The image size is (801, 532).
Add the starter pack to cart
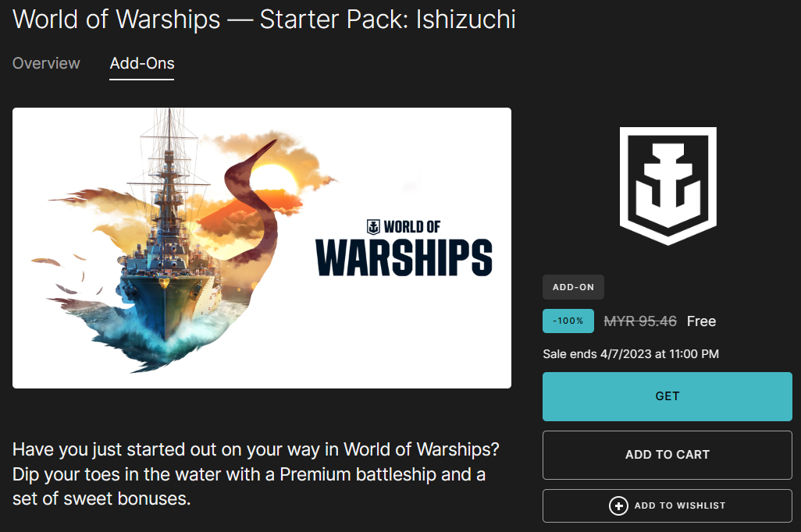coord(667,455)
